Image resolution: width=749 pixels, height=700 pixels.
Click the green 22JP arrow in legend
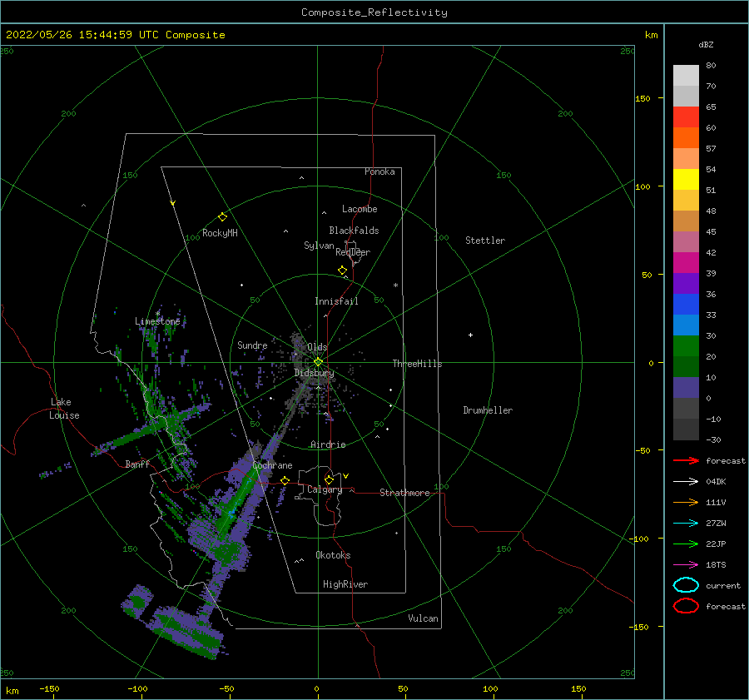point(686,544)
